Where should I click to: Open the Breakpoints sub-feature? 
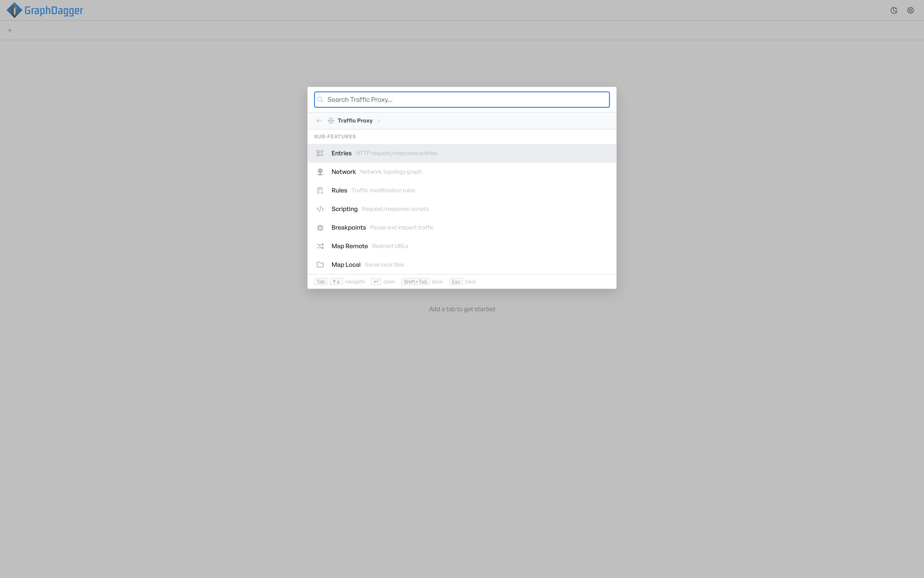462,228
